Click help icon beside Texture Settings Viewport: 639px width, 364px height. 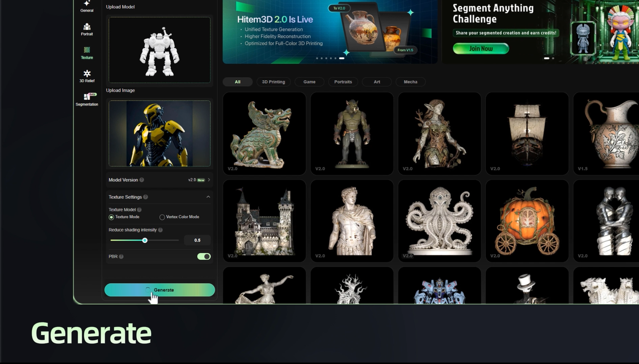click(x=145, y=197)
